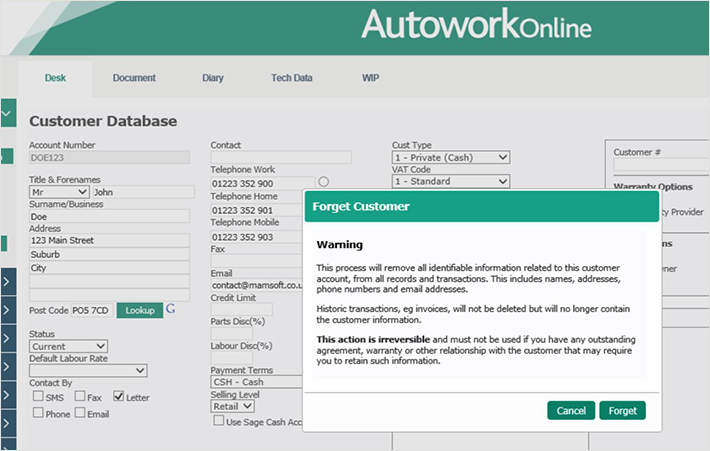This screenshot has height=451, width=710.
Task: Open the Title dropdown showing Mr
Action: coord(59,192)
